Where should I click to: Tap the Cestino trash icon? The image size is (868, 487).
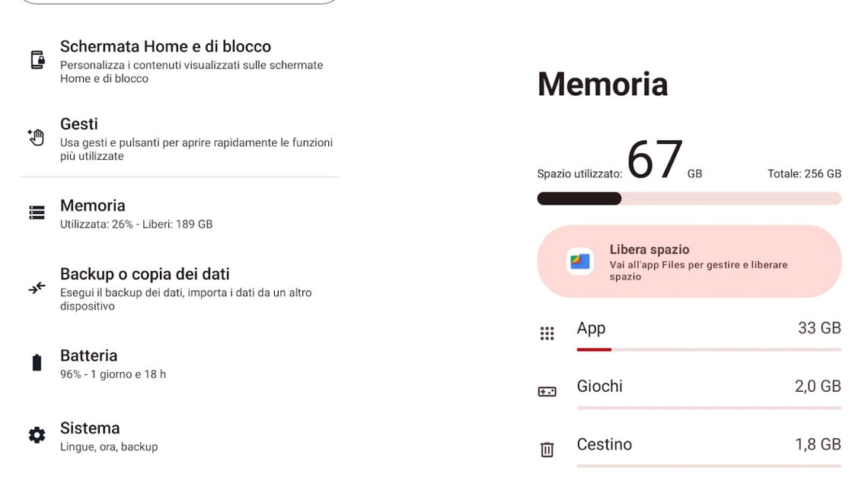click(x=547, y=449)
